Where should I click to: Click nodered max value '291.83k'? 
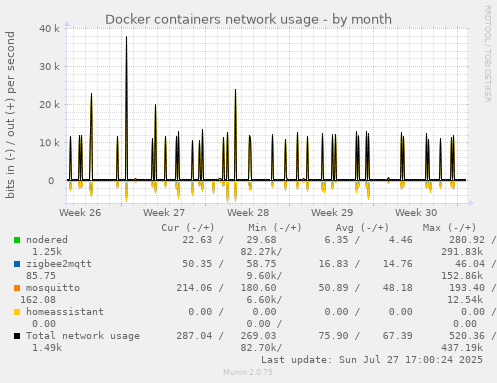click(462, 252)
